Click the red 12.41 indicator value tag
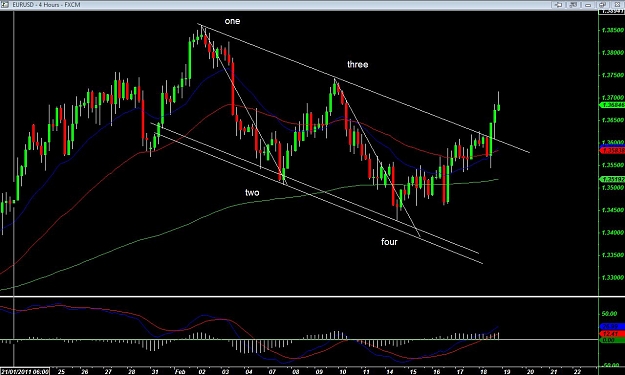 coord(612,334)
